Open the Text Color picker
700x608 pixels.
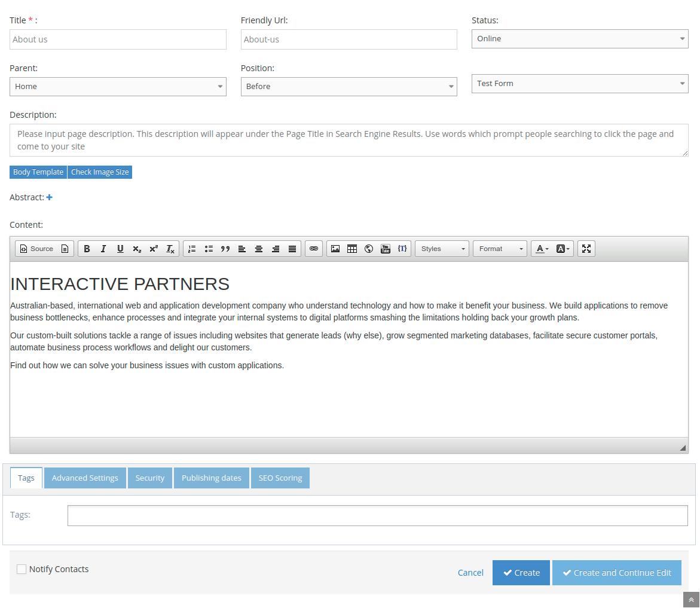(540, 249)
